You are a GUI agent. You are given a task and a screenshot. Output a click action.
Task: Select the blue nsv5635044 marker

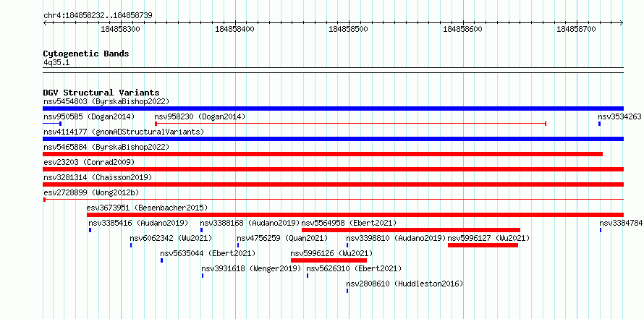(162, 260)
